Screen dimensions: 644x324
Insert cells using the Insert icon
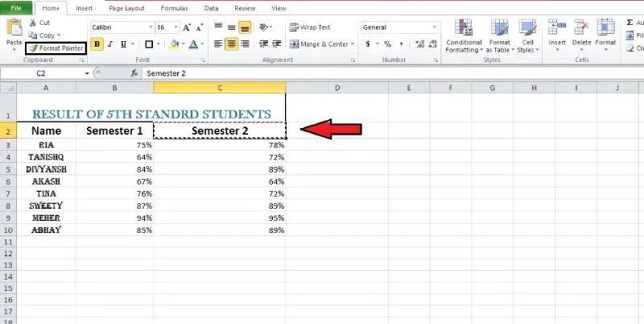pos(557,27)
